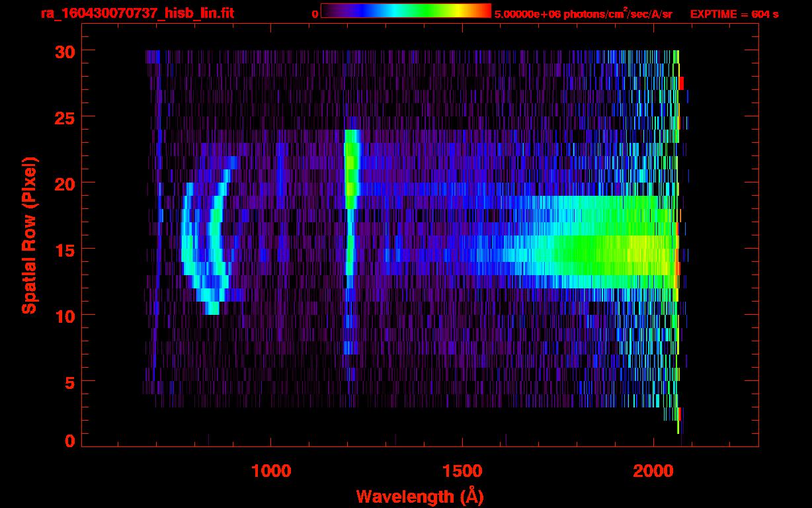Click the red pixel at the spectrum's upper right edge

(681, 83)
